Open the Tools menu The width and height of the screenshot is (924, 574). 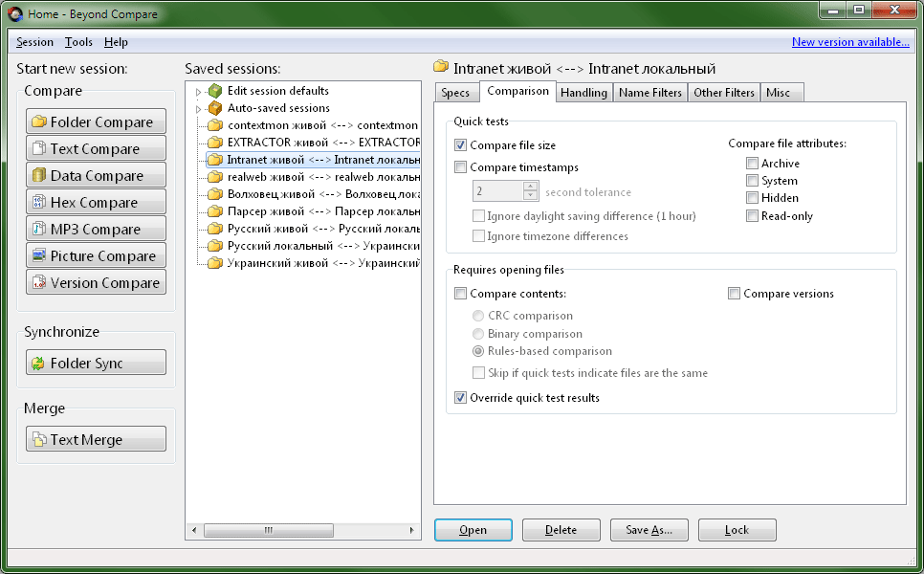click(x=78, y=42)
